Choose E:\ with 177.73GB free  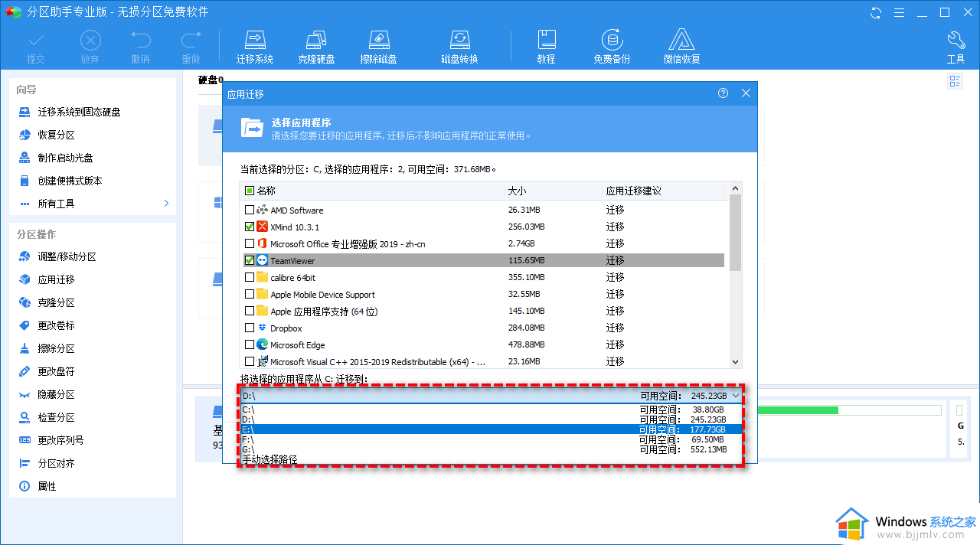point(491,429)
